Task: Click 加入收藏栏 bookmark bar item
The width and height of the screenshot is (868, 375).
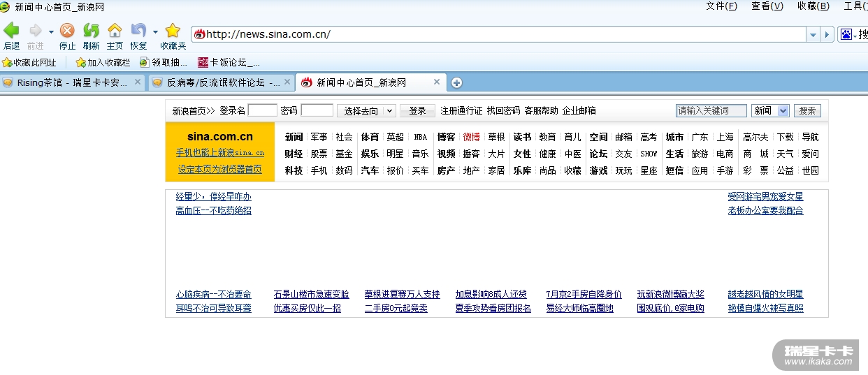Action: 103,63
